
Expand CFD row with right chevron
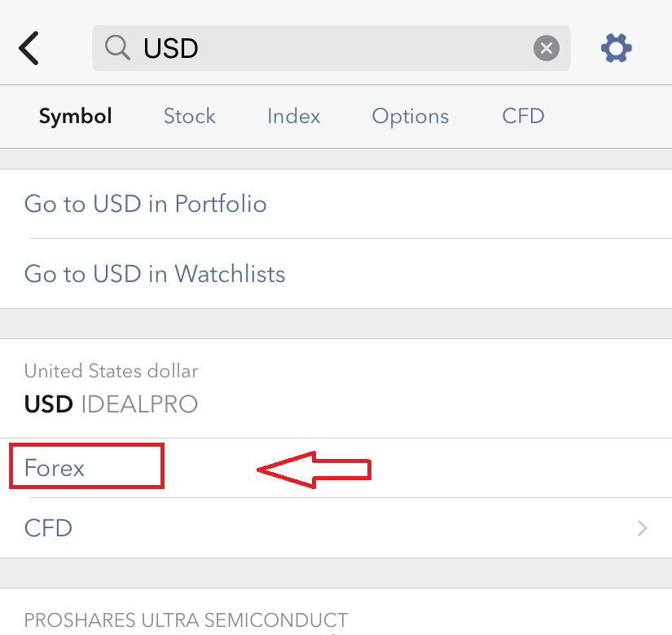tap(642, 528)
